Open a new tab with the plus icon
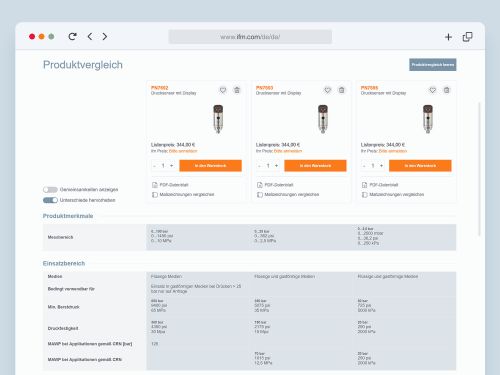This screenshot has height=375, width=500. click(448, 37)
